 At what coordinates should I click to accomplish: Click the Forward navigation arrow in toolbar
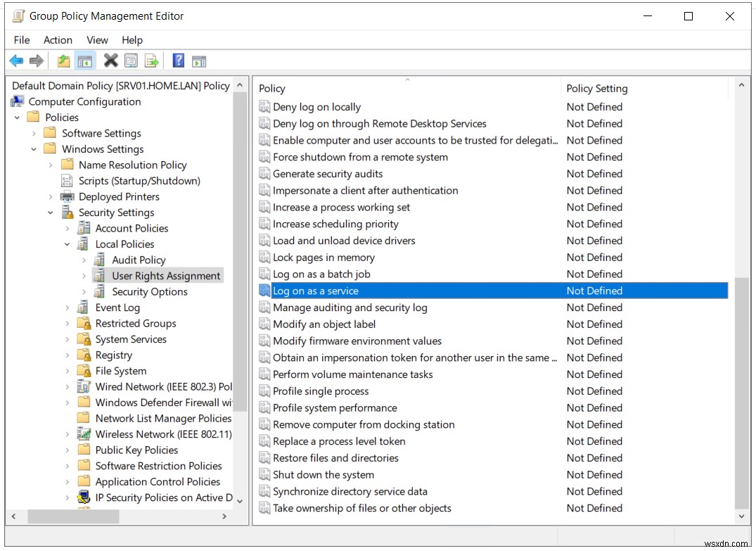coord(37,61)
